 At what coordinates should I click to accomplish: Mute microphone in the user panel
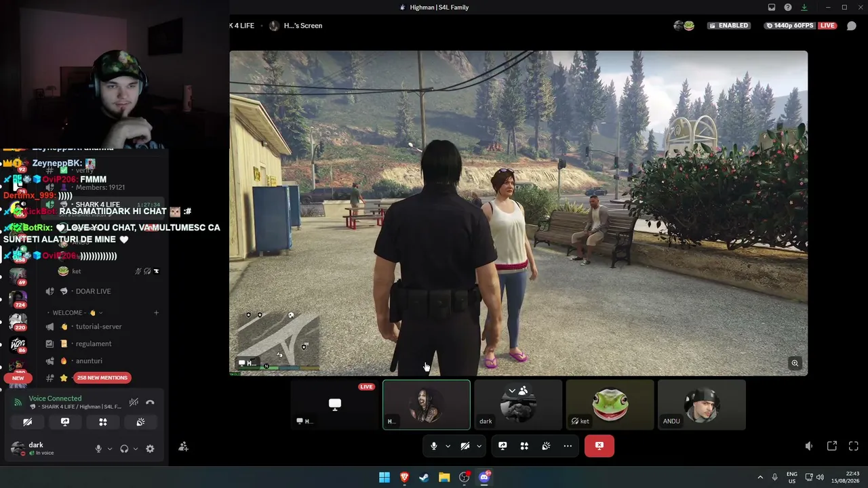[x=98, y=449]
